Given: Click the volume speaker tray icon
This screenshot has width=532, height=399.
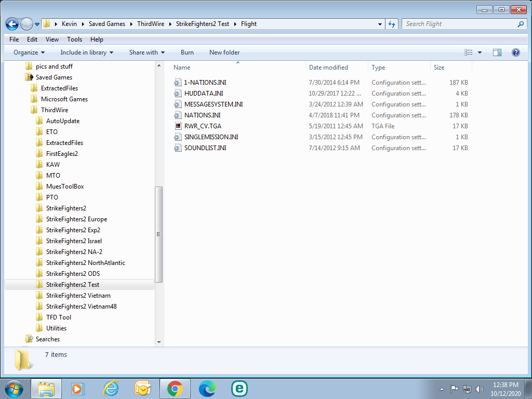Looking at the screenshot, I should [479, 389].
